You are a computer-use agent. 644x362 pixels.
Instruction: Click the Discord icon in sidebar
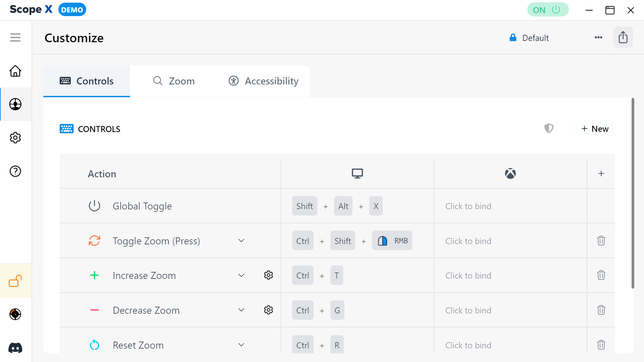15,348
